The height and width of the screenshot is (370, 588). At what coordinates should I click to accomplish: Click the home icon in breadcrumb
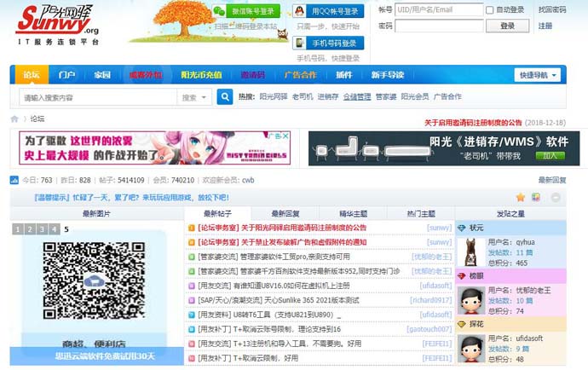(x=14, y=119)
